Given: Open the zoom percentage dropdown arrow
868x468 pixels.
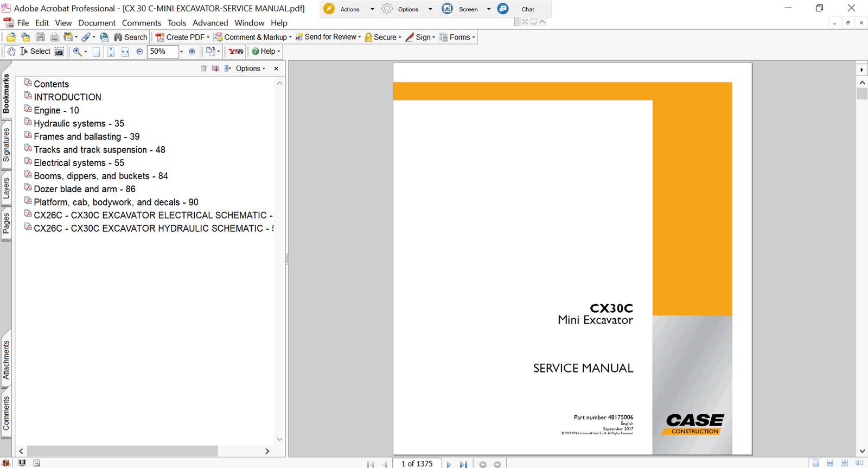Looking at the screenshot, I should pos(181,52).
